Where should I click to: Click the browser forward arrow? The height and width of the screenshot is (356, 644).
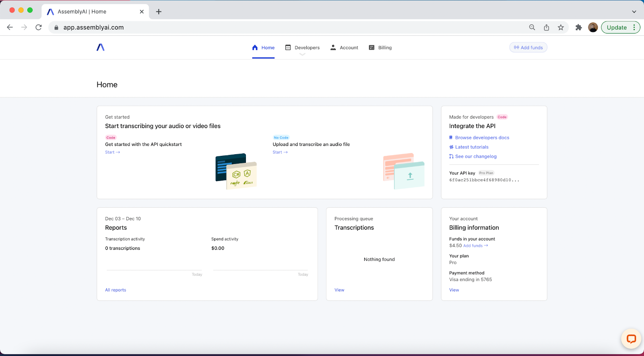click(24, 27)
